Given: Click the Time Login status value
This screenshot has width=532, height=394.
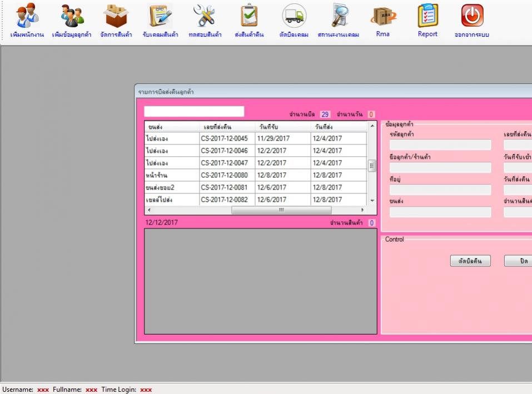Looking at the screenshot, I should (146, 390).
